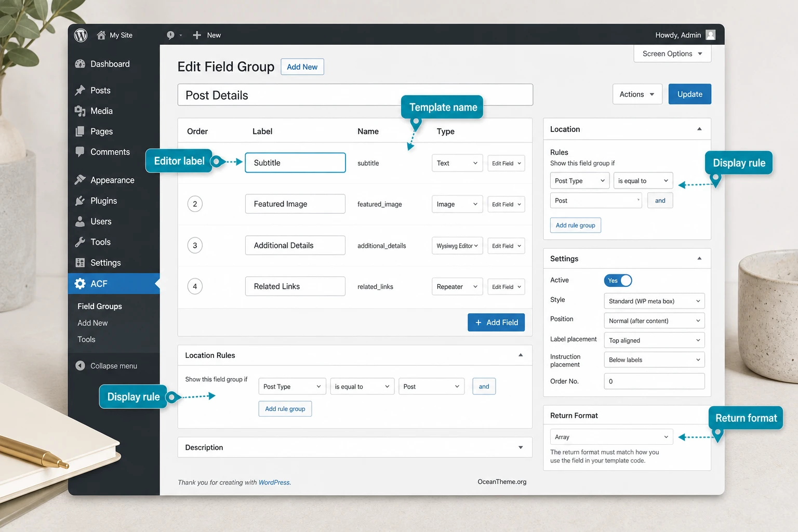Image resolution: width=798 pixels, height=532 pixels.
Task: Open the Label placement Top aligned dropdown
Action: tap(654, 340)
